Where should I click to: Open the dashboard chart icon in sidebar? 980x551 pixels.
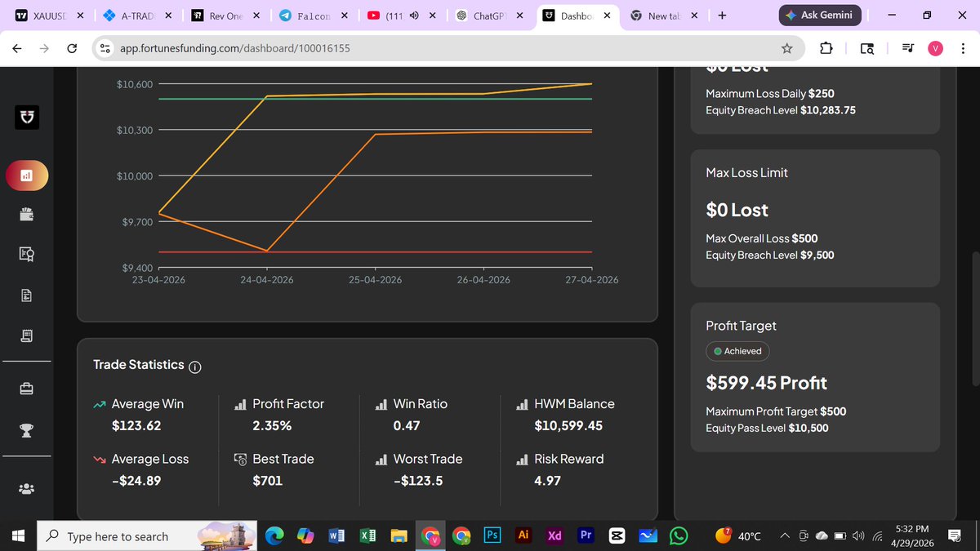pos(27,175)
